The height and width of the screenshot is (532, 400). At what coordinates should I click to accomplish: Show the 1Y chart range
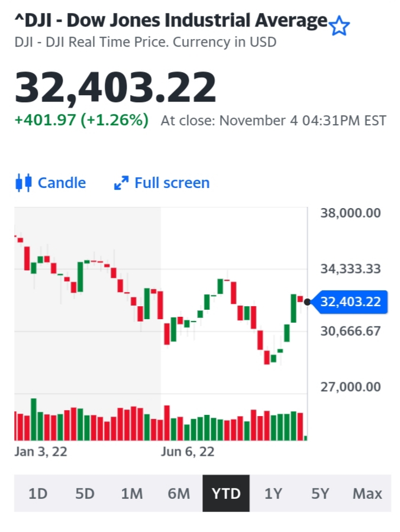(x=273, y=493)
